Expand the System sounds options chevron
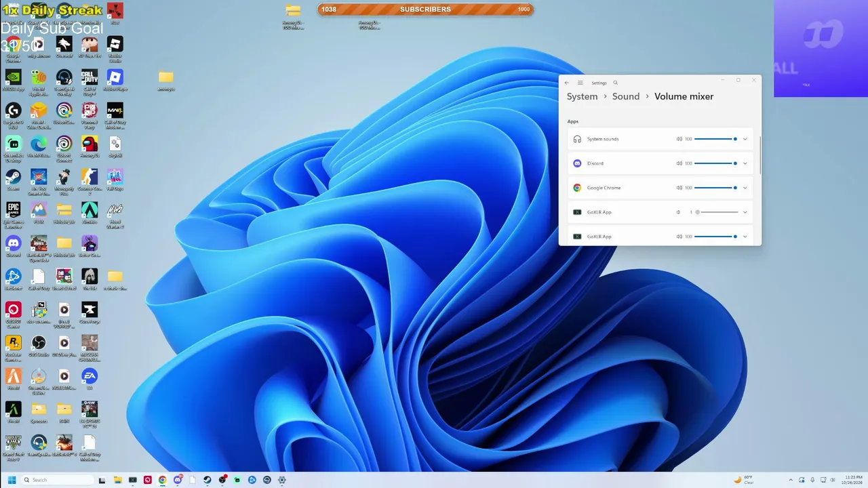 click(x=745, y=139)
